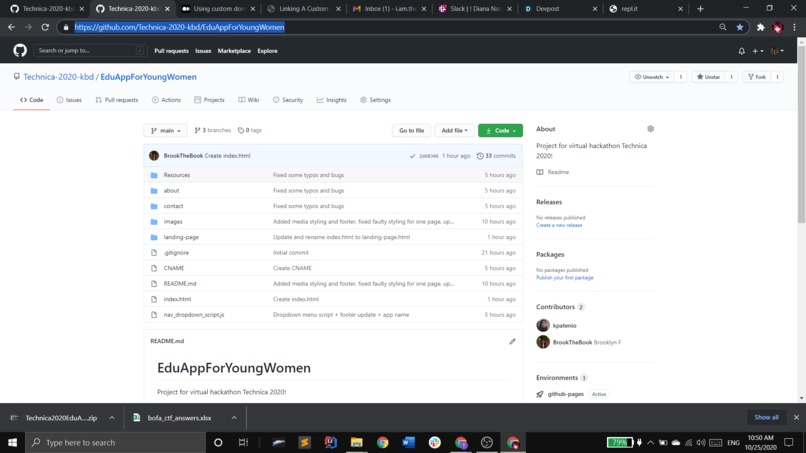Click Show all downloads
Image resolution: width=806 pixels, height=453 pixels.
click(766, 417)
